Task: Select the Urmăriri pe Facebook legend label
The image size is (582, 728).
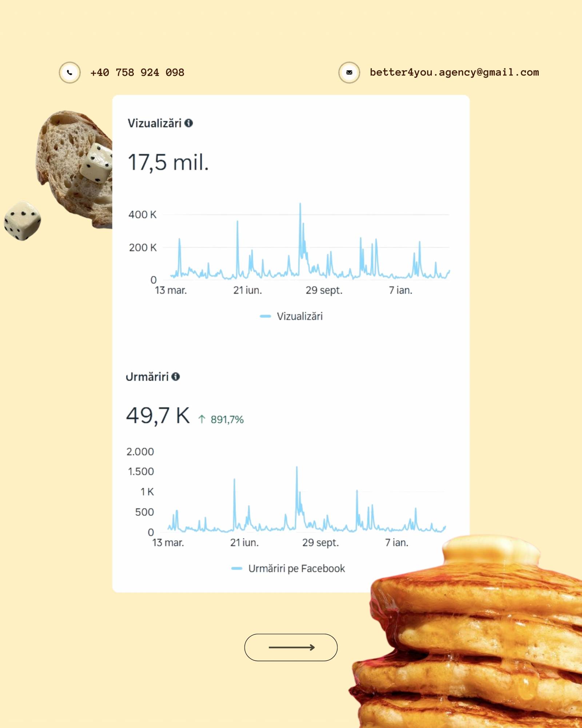Action: coord(296,568)
